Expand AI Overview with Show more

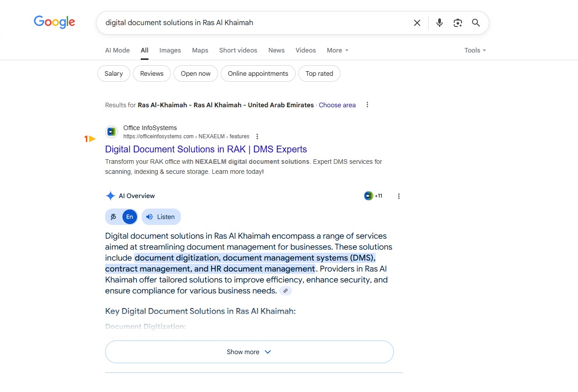[x=249, y=352]
